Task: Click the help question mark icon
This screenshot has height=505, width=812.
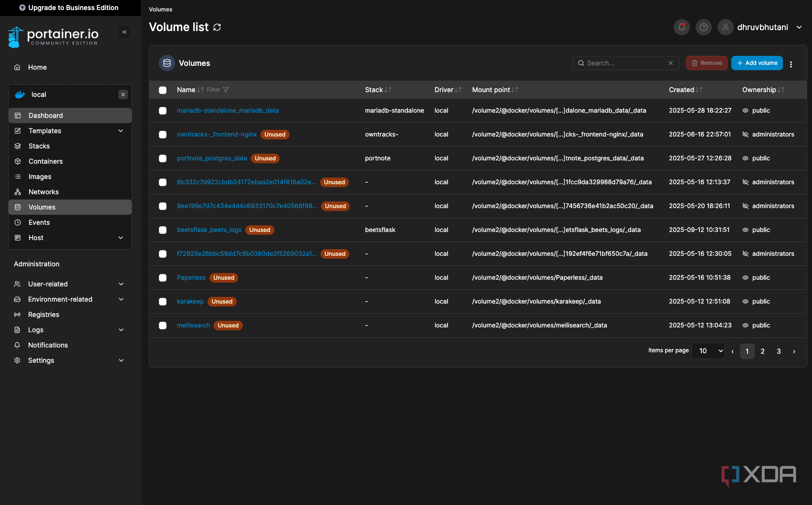Action: (x=703, y=27)
